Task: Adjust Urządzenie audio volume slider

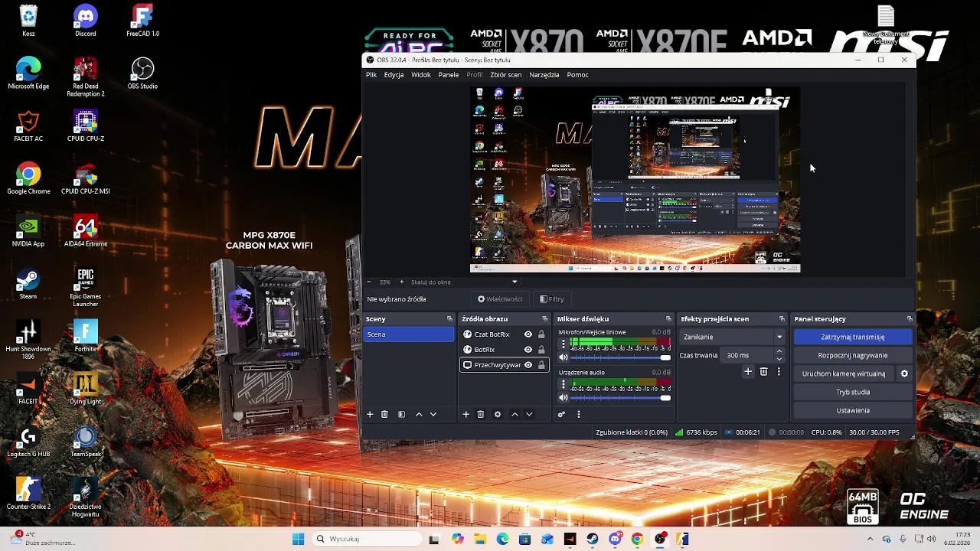Action: click(620, 397)
